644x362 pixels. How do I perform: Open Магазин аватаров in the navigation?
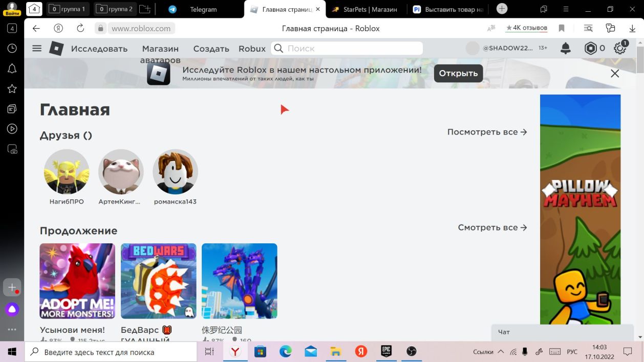coord(160,54)
